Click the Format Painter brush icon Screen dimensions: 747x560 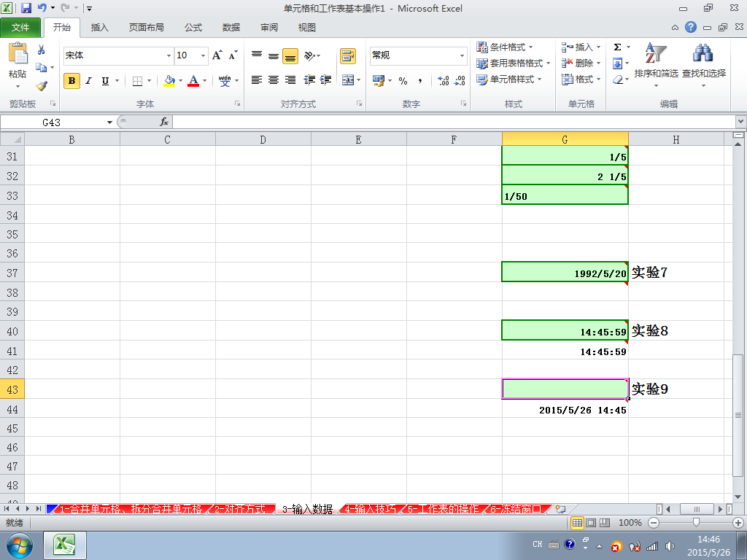(x=42, y=86)
